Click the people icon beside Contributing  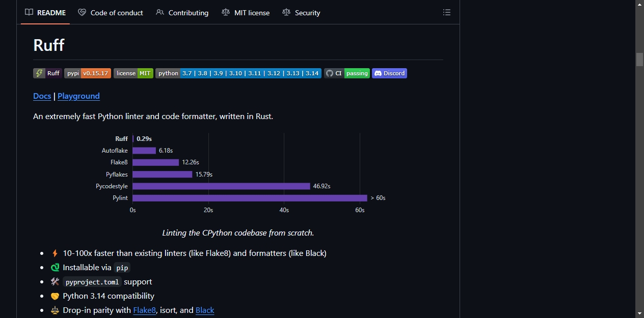pyautogui.click(x=160, y=12)
